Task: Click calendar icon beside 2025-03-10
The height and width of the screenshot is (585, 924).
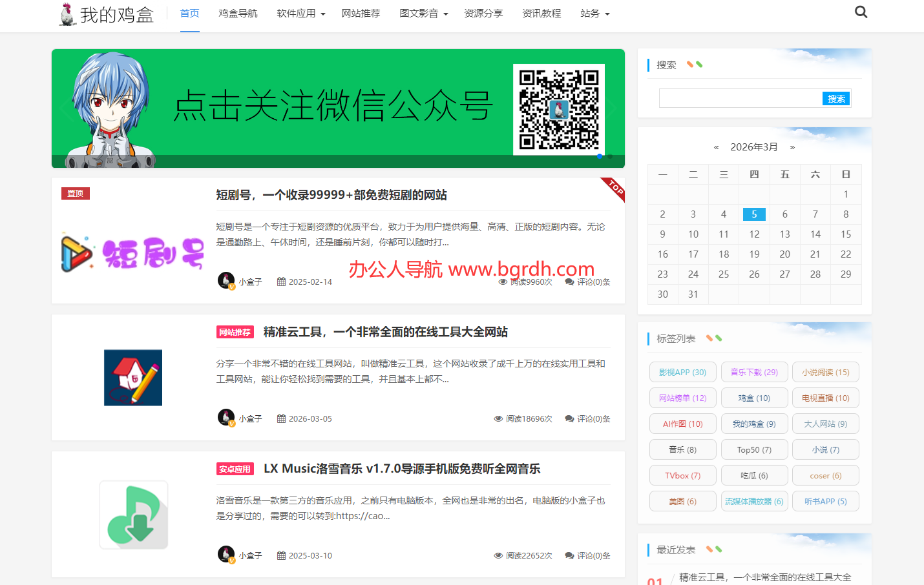Action: pyautogui.click(x=281, y=555)
